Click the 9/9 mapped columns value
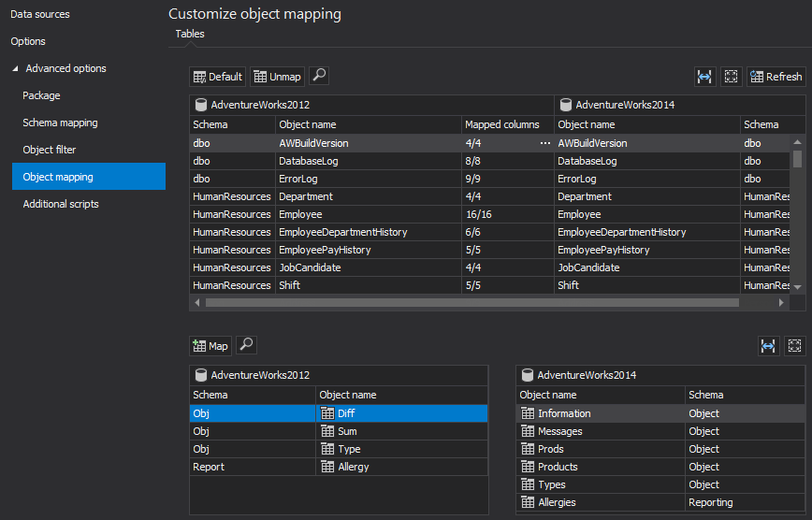This screenshot has width=812, height=520. [472, 179]
